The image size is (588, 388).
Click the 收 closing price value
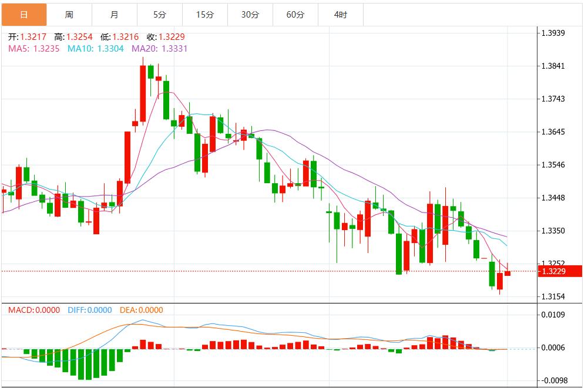172,37
